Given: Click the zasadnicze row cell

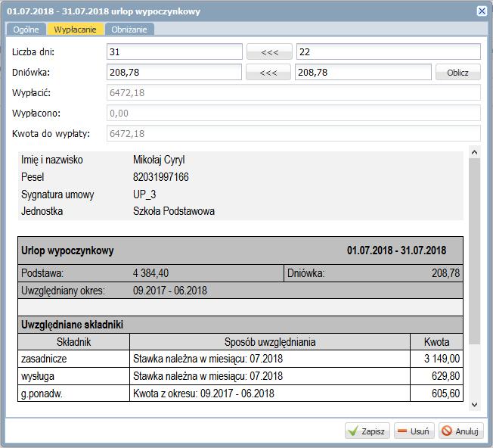Looking at the screenshot, I should click(x=73, y=359).
